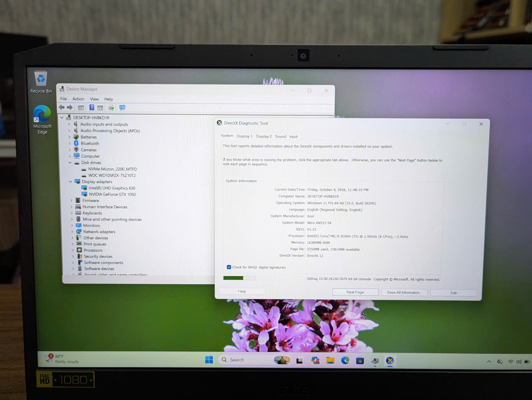Click the taskbar Search box

255,360
